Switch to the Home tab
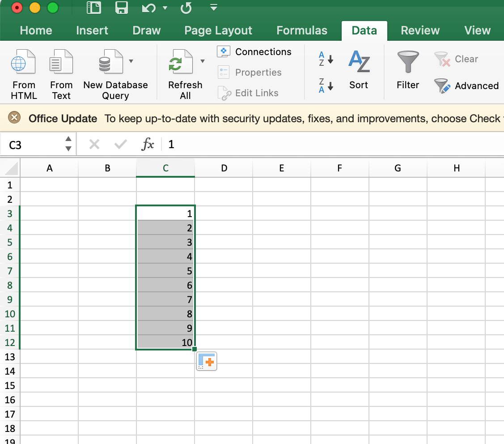 pos(36,30)
